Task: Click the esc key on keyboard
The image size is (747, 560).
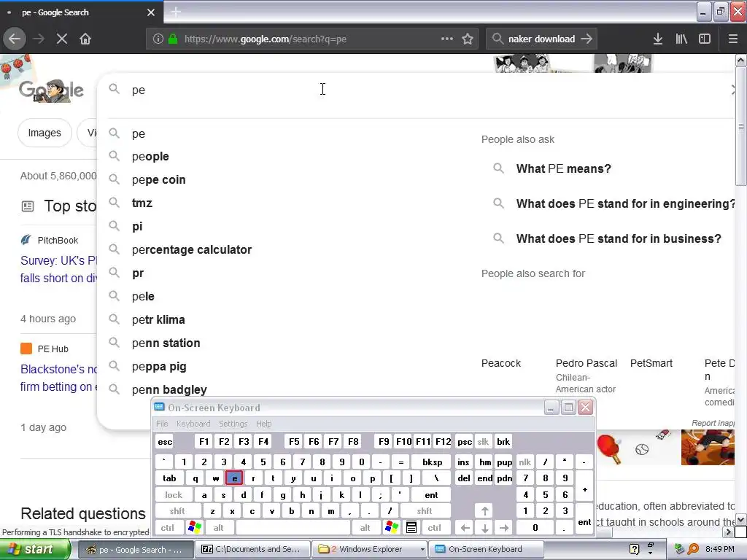Action: (x=165, y=441)
